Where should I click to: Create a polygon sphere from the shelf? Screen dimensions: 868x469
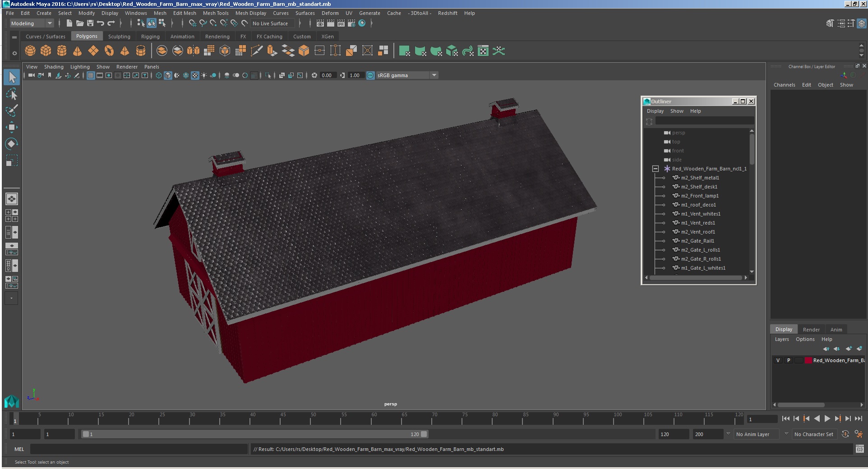click(x=30, y=51)
